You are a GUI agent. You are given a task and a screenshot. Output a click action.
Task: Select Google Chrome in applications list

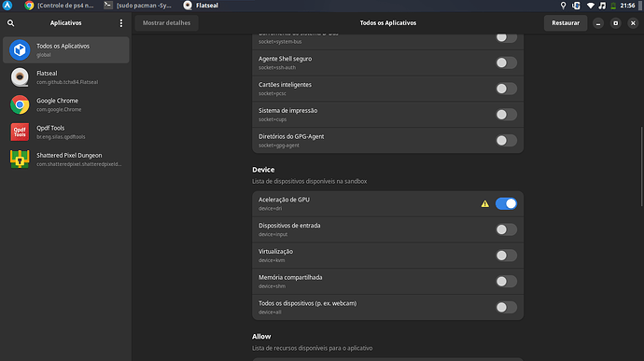tap(66, 104)
